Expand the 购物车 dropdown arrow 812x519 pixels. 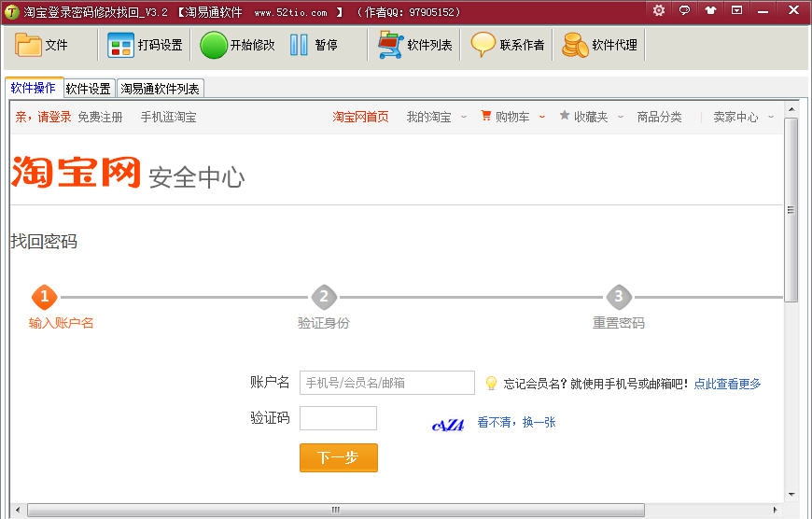coord(541,117)
